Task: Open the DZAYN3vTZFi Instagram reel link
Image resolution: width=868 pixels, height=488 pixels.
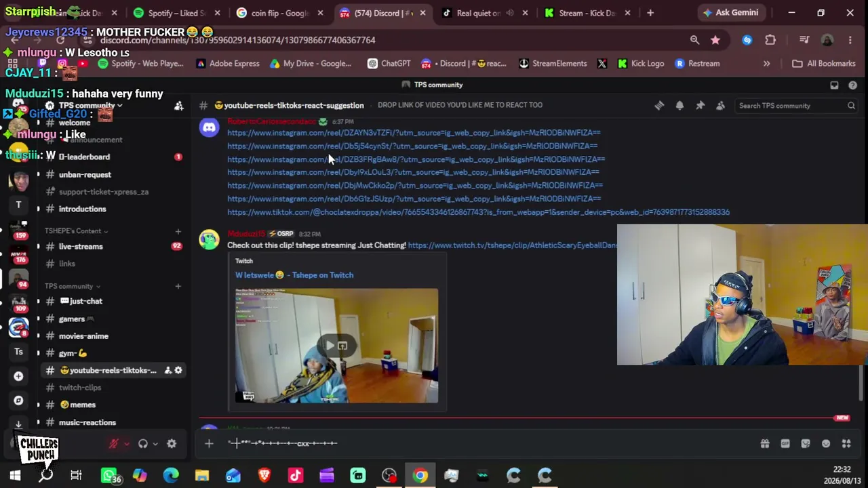Action: [x=414, y=133]
